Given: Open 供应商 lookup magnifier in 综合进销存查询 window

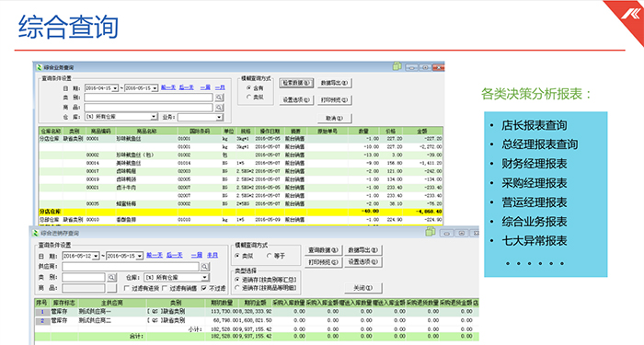Looking at the screenshot, I should pyautogui.click(x=204, y=267).
